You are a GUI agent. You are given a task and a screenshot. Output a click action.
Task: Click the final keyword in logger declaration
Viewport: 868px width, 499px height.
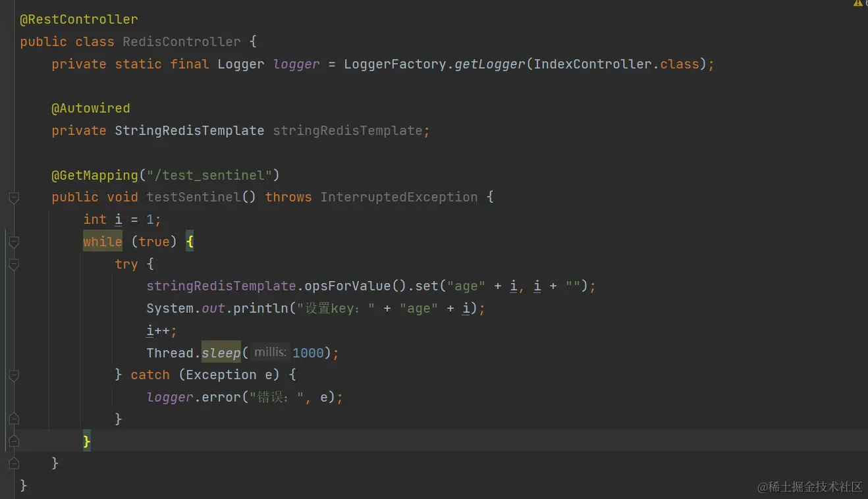(x=190, y=64)
